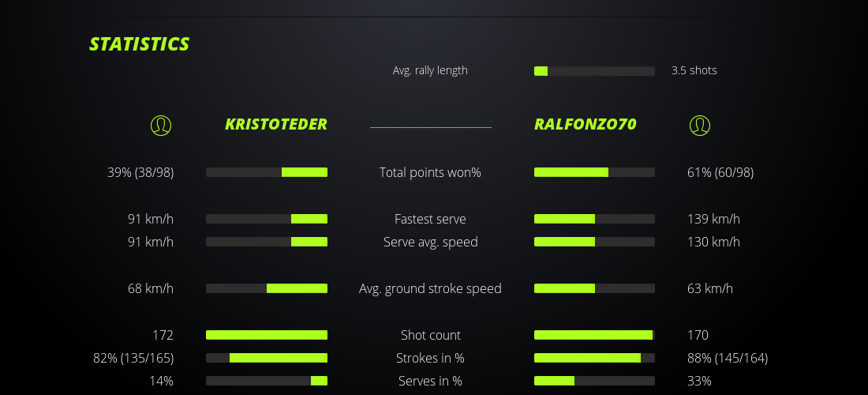The height and width of the screenshot is (395, 868).
Task: Select the Total points won% label
Action: (x=430, y=172)
